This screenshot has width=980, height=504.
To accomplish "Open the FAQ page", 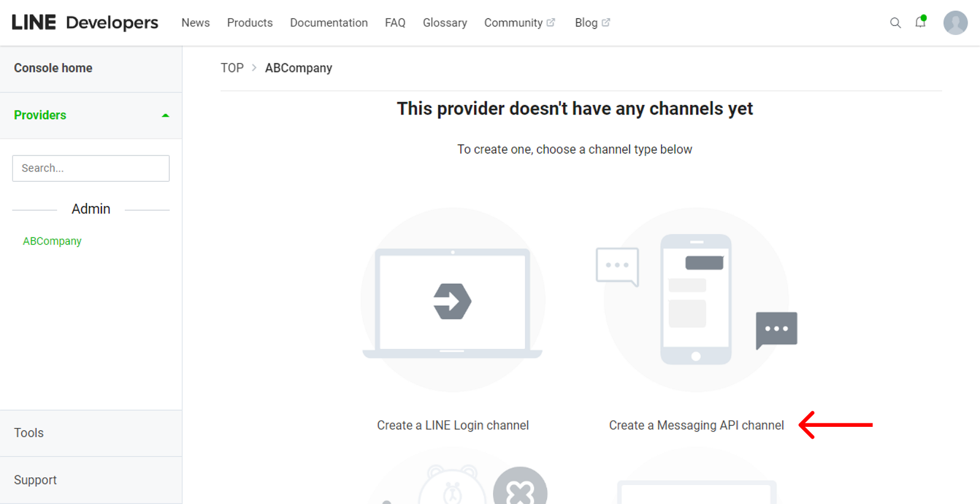I will tap(395, 23).
